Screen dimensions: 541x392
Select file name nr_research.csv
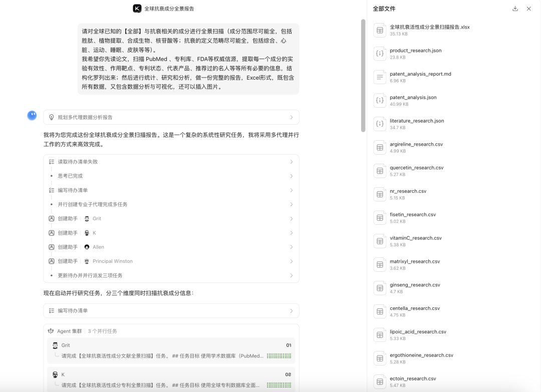pos(408,191)
